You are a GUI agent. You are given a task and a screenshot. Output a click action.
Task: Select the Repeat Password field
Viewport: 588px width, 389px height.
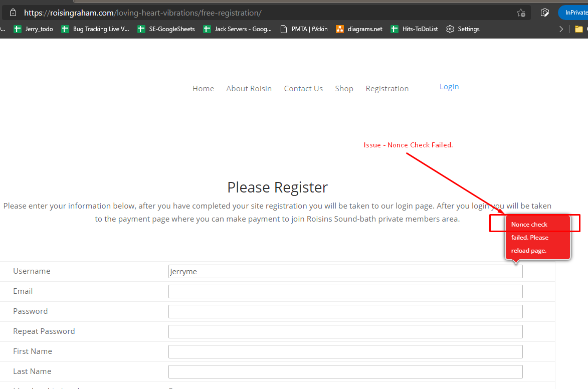pyautogui.click(x=345, y=332)
